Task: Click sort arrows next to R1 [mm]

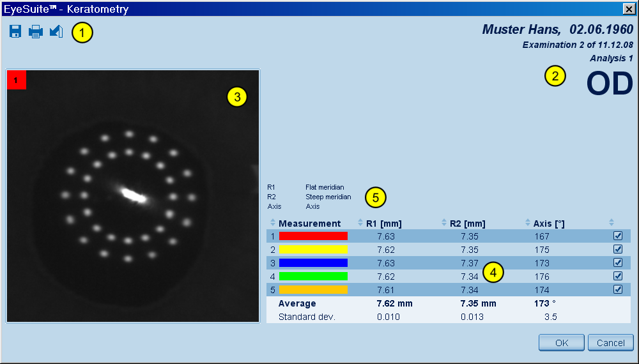Action: click(360, 223)
